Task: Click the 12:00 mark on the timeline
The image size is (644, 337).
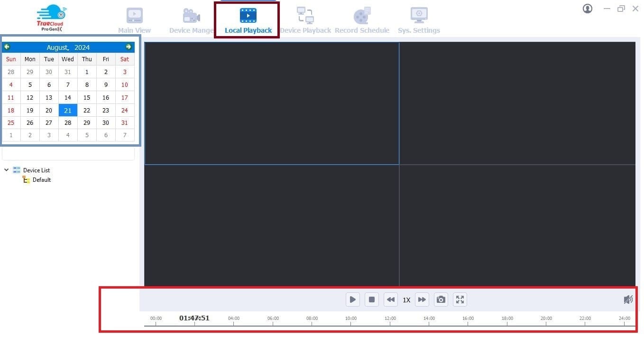Action: pyautogui.click(x=390, y=318)
